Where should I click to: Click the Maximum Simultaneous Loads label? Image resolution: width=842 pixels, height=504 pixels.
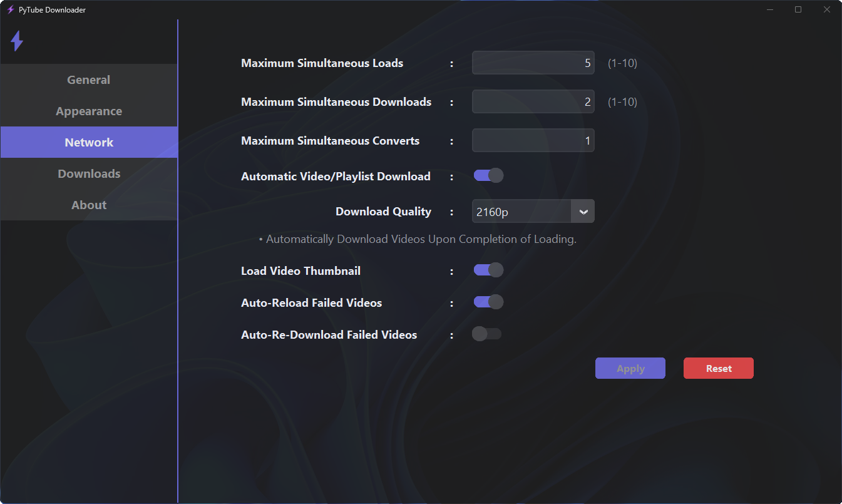click(x=322, y=63)
